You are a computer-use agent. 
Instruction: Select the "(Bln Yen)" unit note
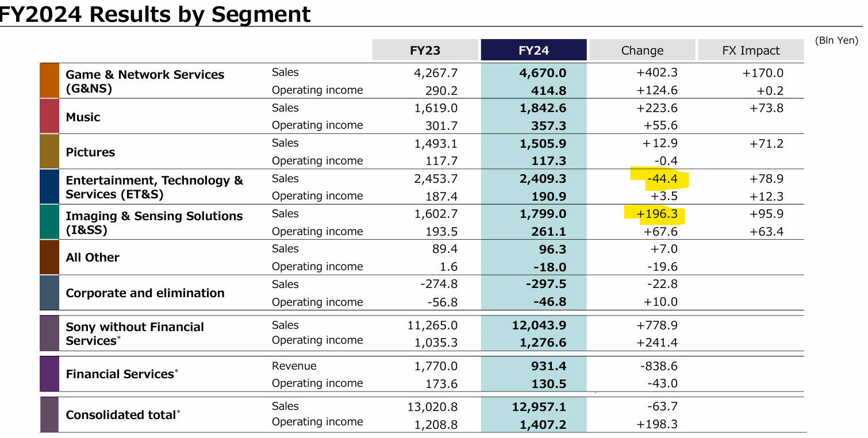pos(836,40)
